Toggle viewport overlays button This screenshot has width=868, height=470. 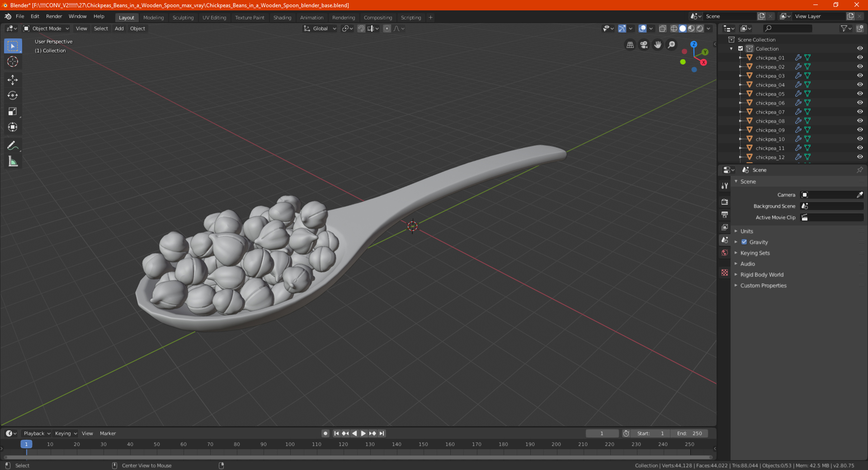pyautogui.click(x=642, y=28)
